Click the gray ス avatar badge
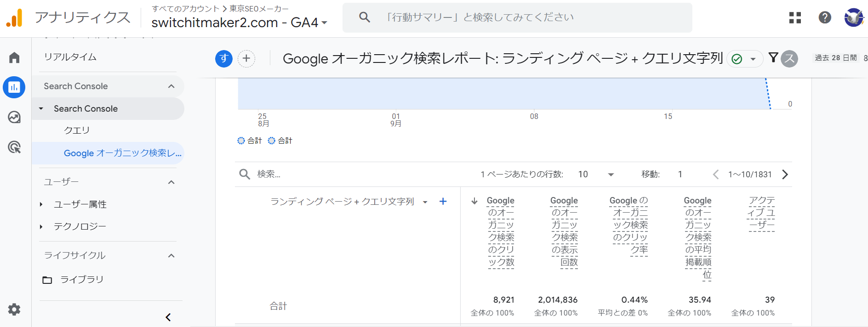The width and height of the screenshot is (868, 327). tap(789, 58)
